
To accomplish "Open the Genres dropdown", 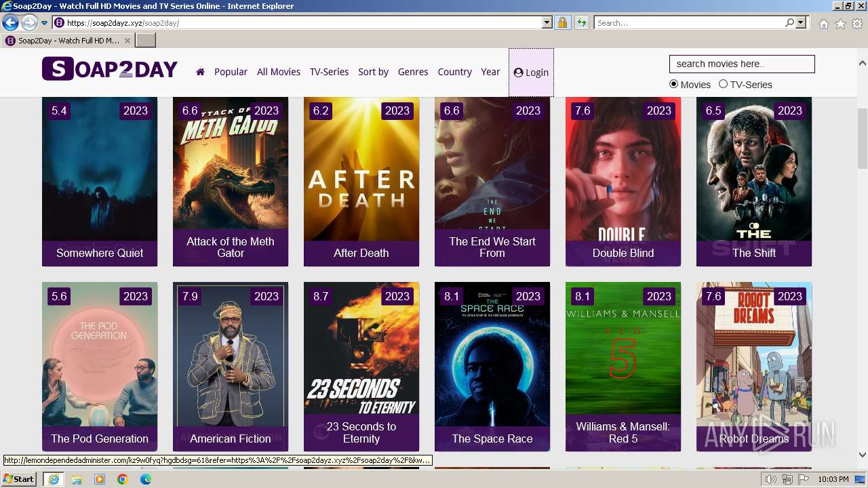I will (x=413, y=72).
